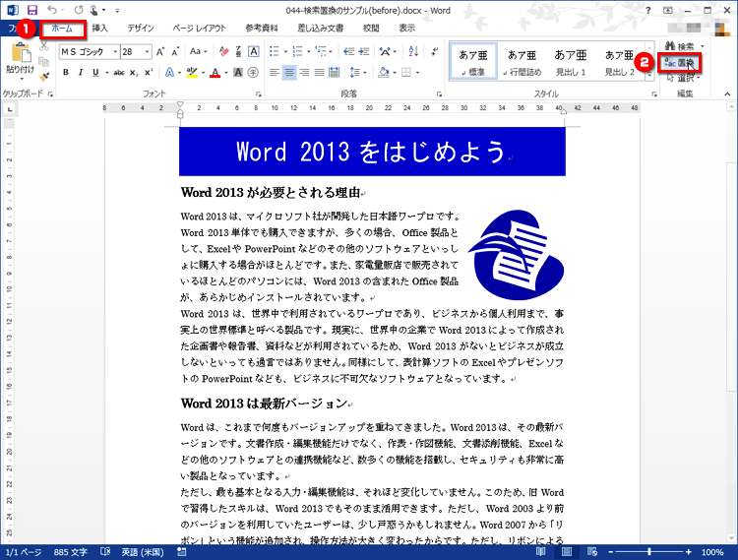Click the Format Painter brush

pos(43,76)
